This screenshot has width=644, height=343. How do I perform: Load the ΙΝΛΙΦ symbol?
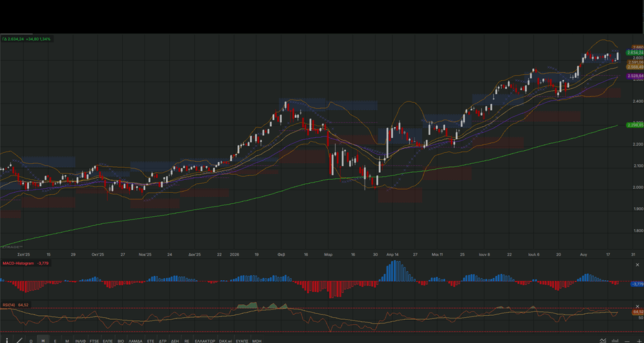point(80,341)
